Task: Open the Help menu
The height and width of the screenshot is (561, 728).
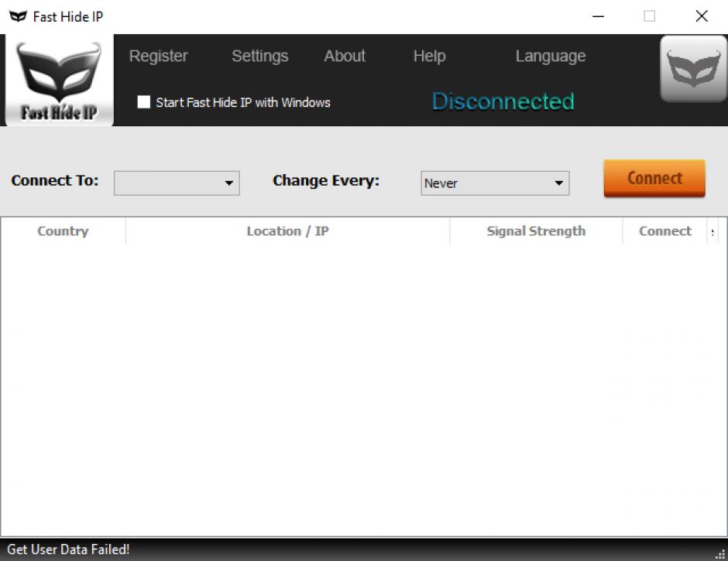Action: pos(430,56)
